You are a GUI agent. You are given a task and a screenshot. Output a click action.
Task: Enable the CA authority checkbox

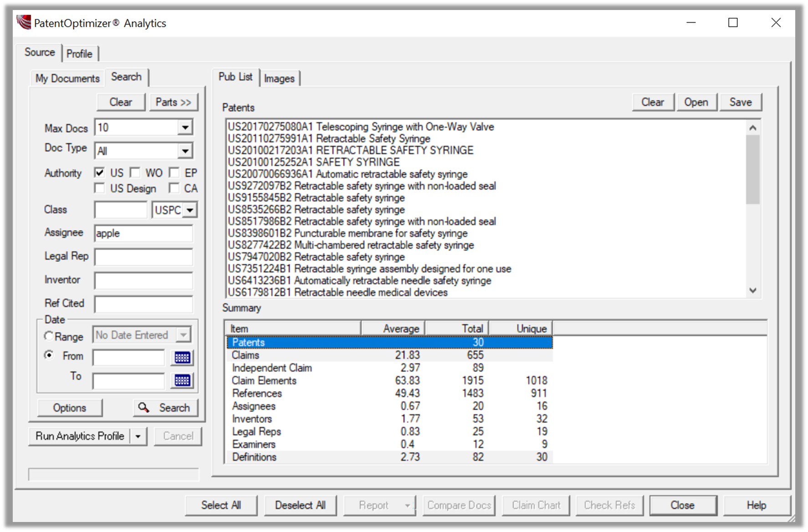click(174, 188)
